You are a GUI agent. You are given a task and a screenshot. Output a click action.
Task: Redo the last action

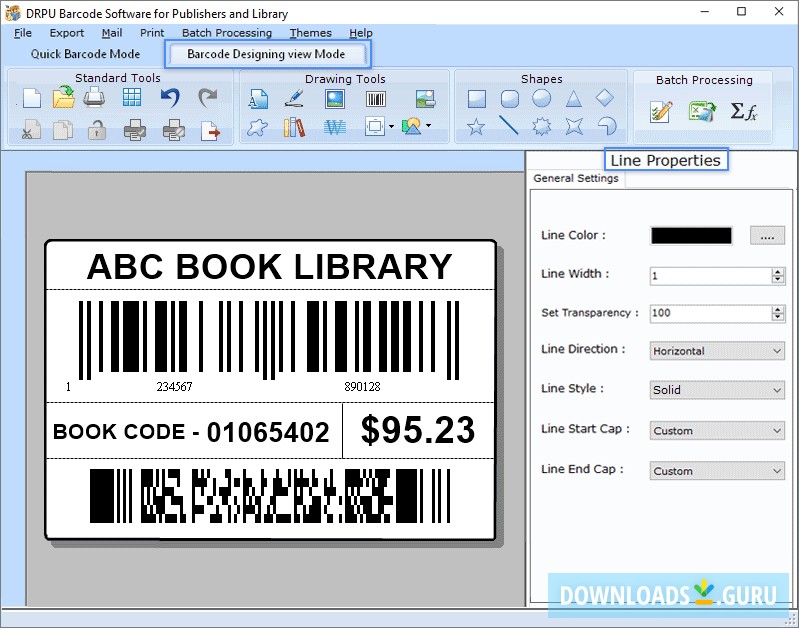coord(207,97)
